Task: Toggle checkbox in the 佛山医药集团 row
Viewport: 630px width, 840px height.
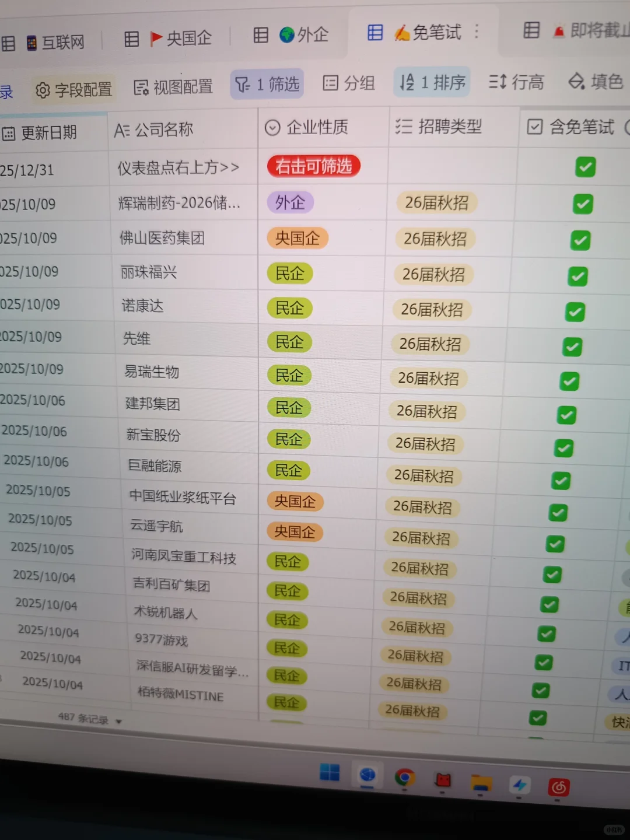Action: [580, 240]
